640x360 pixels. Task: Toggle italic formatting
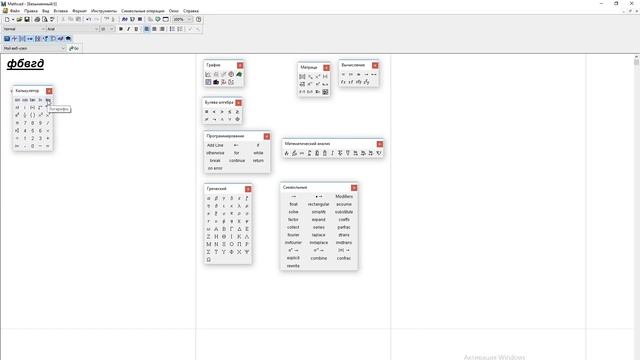pyautogui.click(x=129, y=29)
